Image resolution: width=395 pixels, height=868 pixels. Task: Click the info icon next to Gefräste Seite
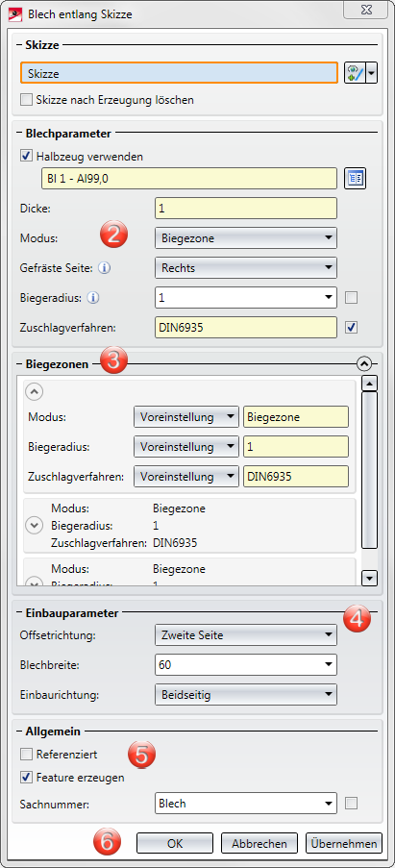[x=104, y=268]
